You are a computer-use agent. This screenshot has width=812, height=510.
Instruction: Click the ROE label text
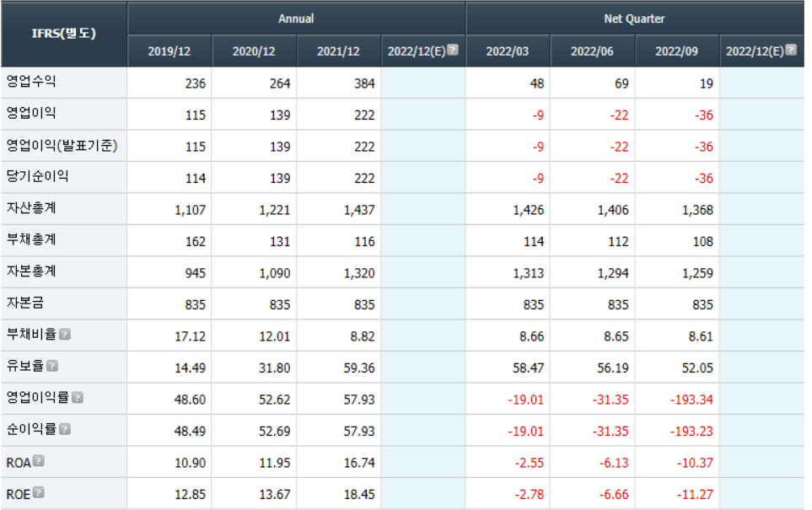(19, 494)
